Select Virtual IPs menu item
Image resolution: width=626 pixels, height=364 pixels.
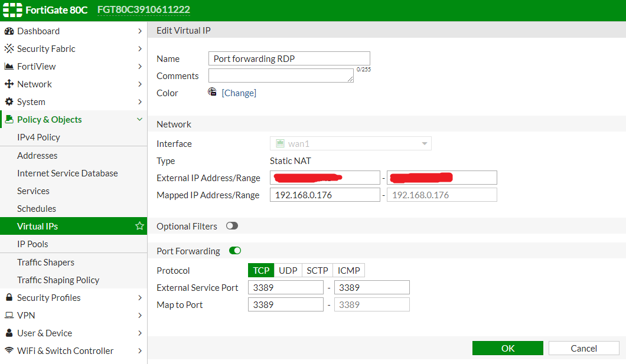[73, 226]
